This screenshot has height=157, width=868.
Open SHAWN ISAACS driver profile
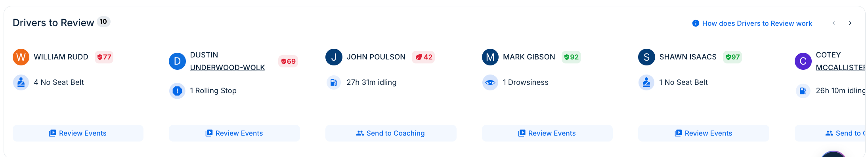(688, 57)
